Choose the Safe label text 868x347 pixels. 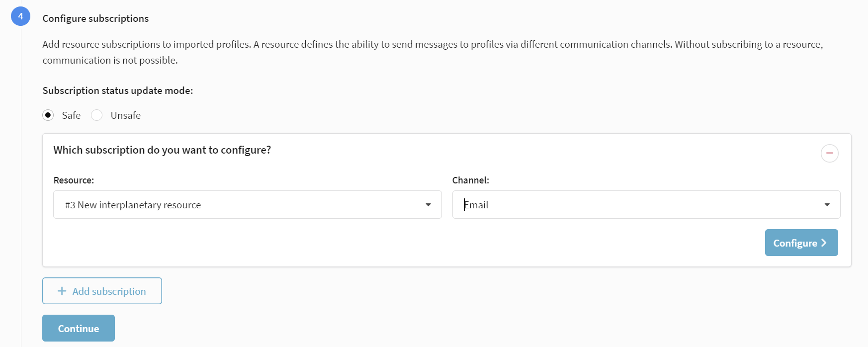(x=71, y=115)
